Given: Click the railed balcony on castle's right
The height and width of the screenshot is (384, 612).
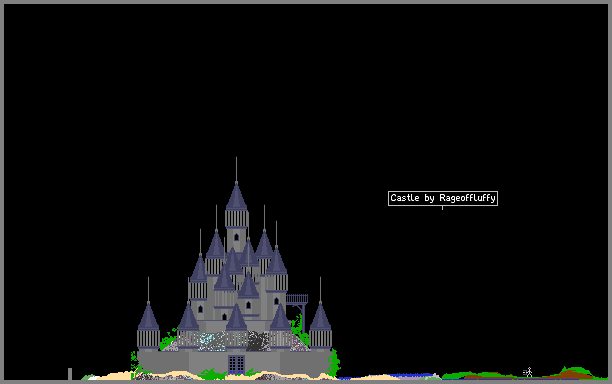Looking at the screenshot, I should coord(297,299).
